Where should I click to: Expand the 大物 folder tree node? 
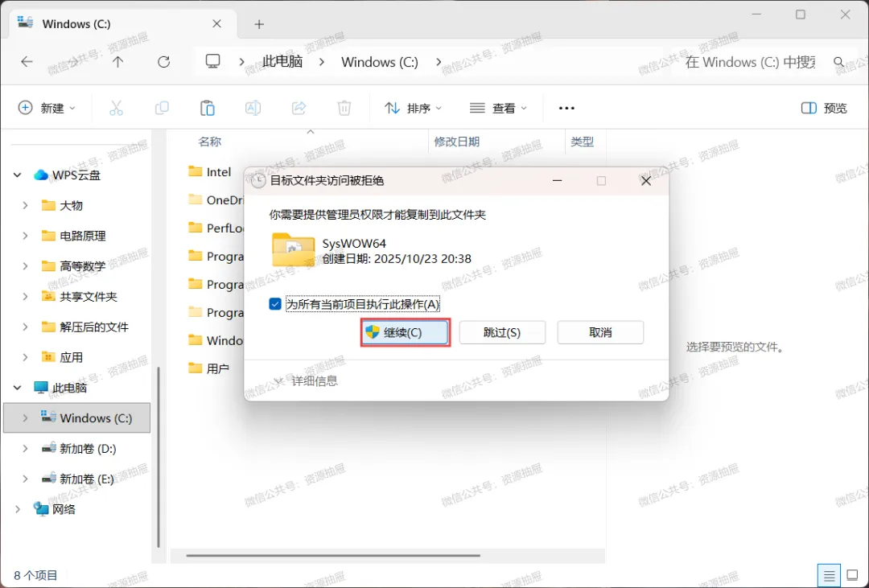point(25,206)
